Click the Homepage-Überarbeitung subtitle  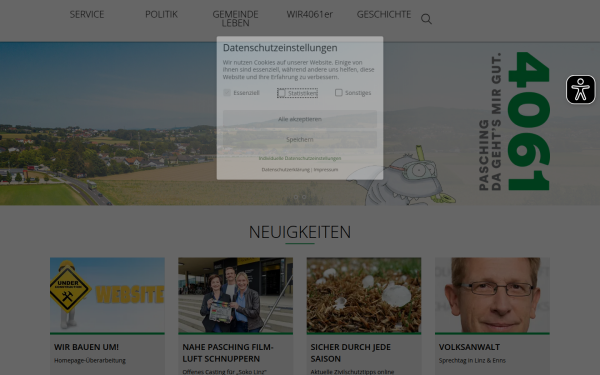[x=90, y=360]
